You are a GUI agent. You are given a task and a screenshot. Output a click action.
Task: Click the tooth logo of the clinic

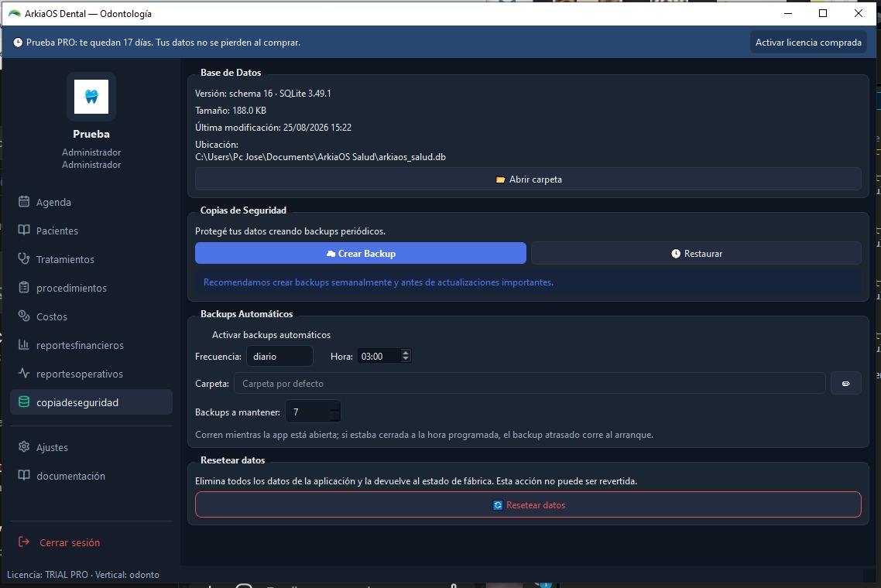point(91,97)
